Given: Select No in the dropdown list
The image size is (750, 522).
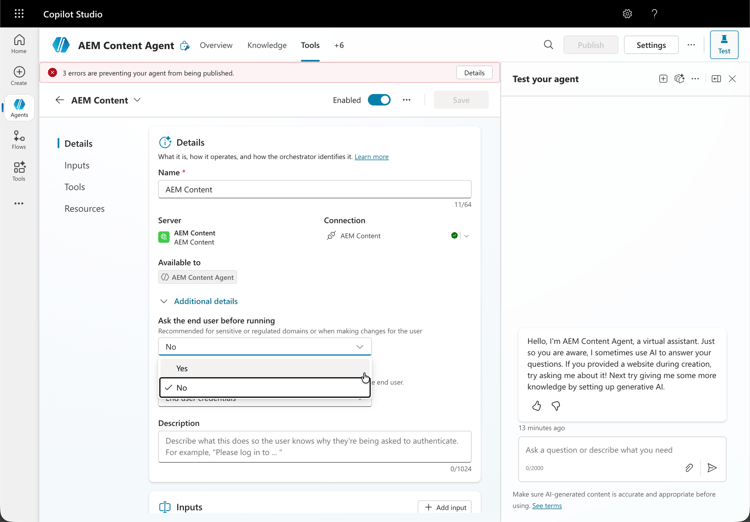Looking at the screenshot, I should tap(265, 388).
